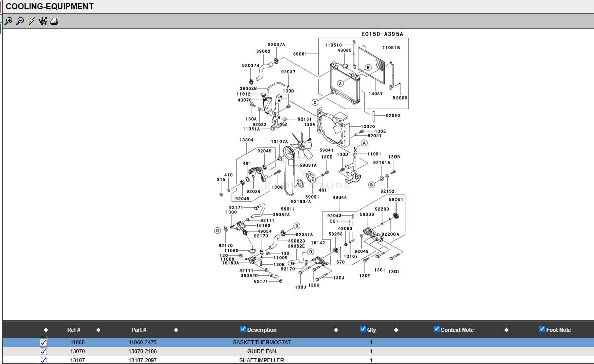Click the fit-to-selection toolbar icon

[43, 21]
